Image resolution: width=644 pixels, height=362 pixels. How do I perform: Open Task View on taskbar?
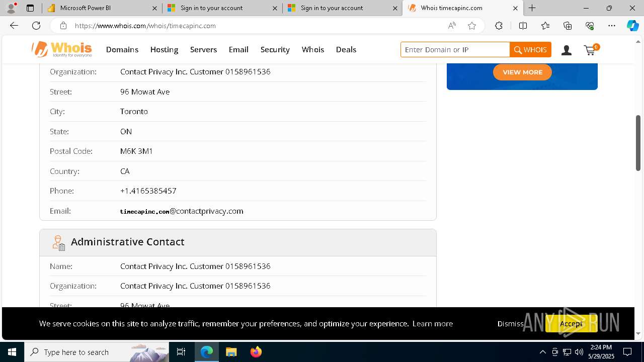click(x=181, y=352)
